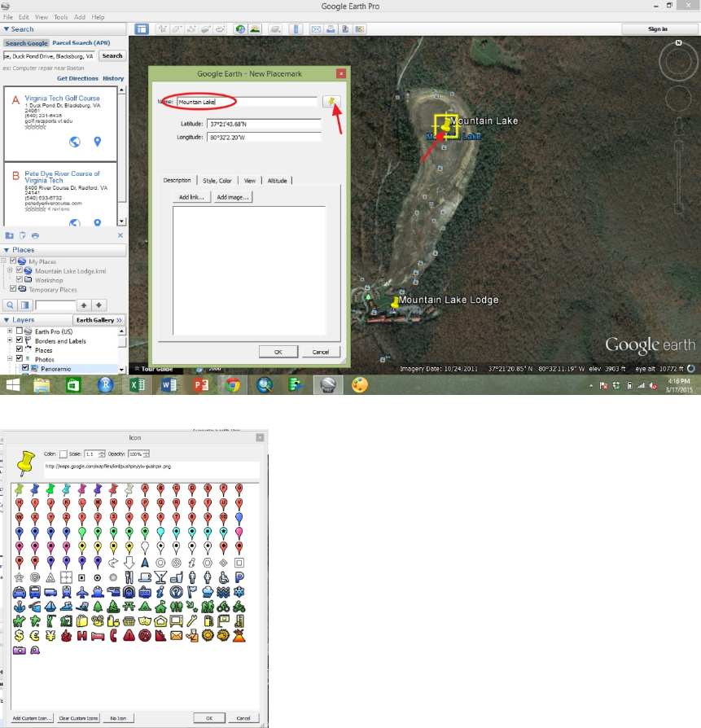Click the sunlight toolbar icon

coord(254,29)
